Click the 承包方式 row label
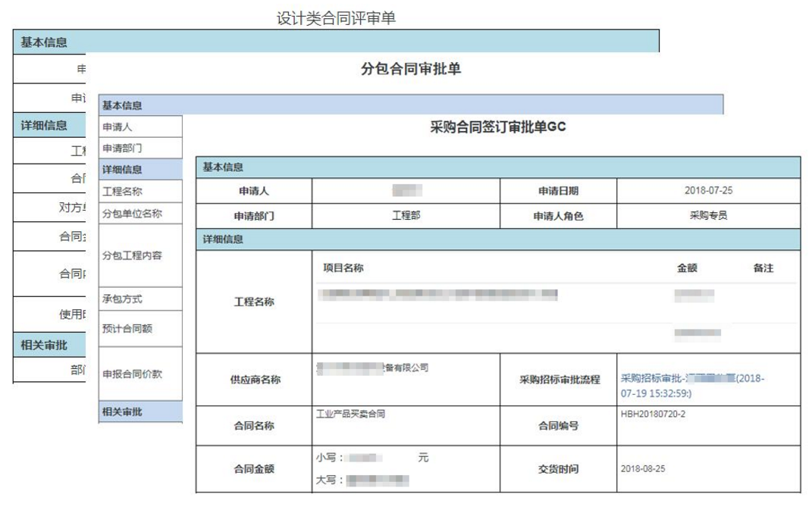812x510 pixels. [123, 299]
